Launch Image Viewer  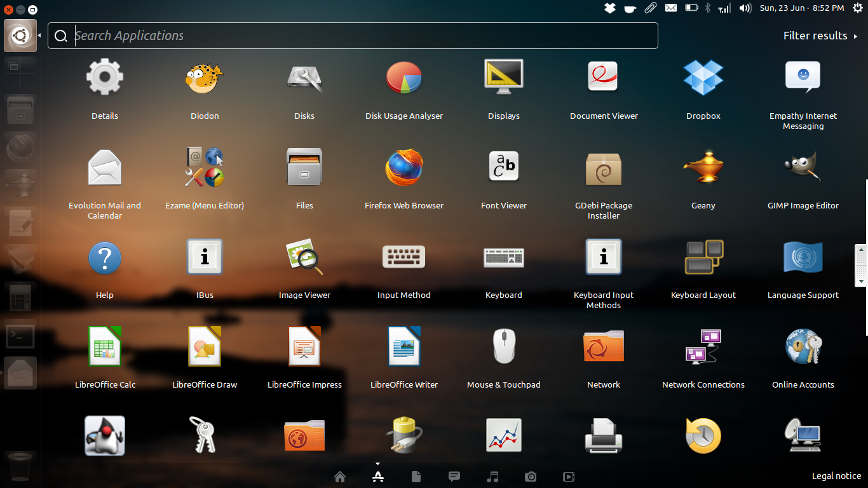point(304,257)
